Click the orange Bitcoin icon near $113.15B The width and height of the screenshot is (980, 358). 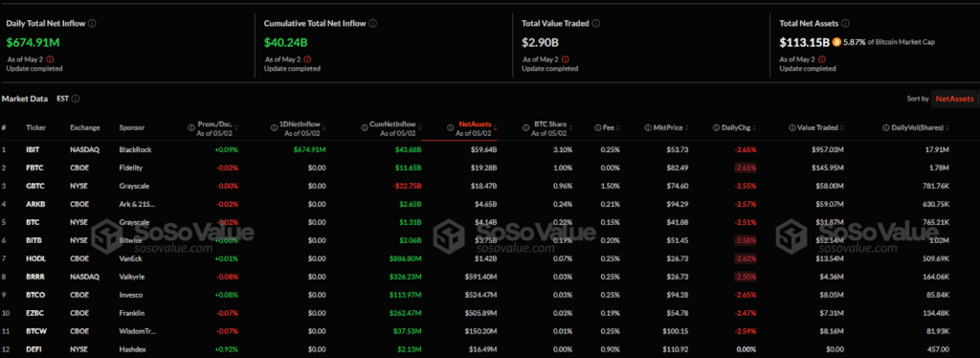click(x=836, y=42)
